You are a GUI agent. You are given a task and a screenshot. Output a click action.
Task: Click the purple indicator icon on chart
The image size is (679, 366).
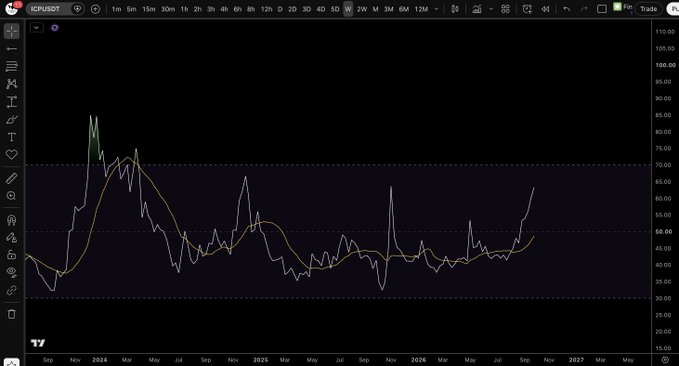pos(55,28)
